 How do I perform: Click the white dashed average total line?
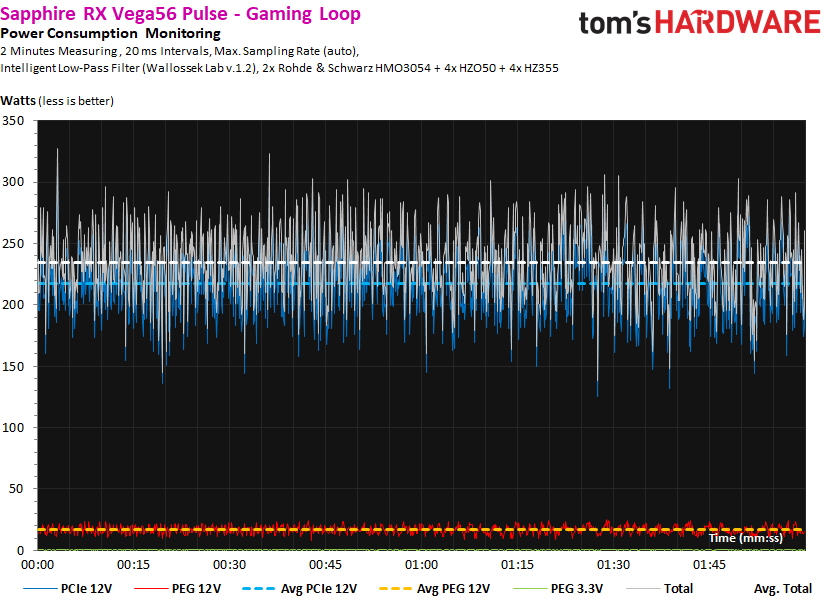point(421,263)
